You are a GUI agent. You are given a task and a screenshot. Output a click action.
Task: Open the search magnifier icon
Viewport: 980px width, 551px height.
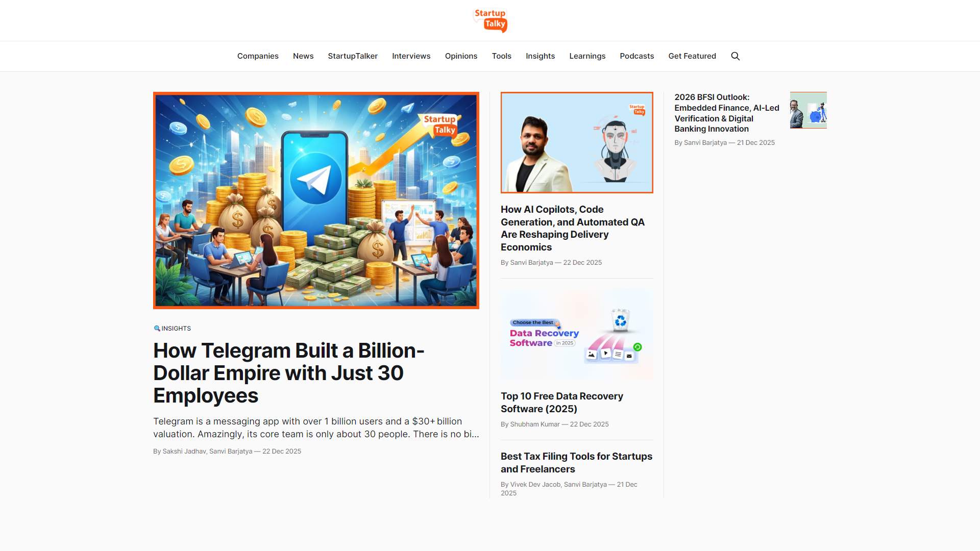click(x=735, y=56)
